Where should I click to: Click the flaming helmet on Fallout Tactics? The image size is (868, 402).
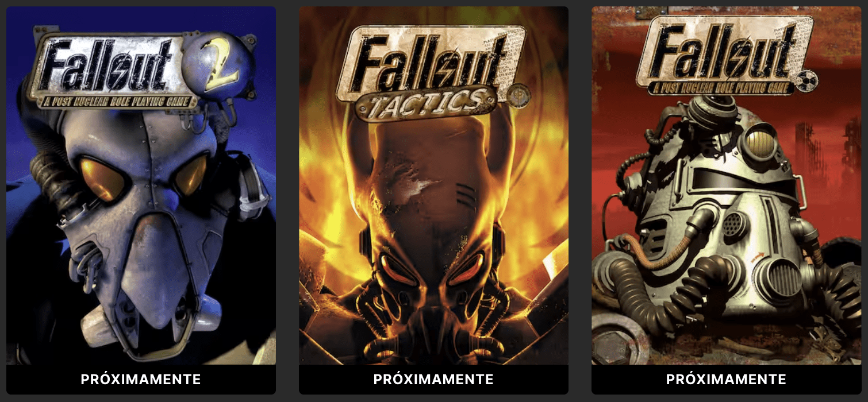[434, 241]
